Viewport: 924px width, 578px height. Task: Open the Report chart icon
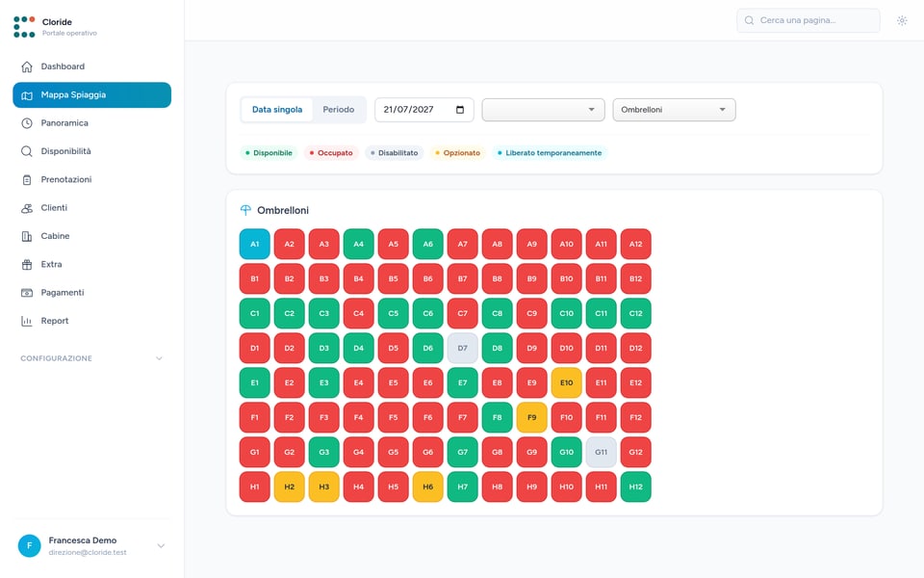[x=27, y=322]
